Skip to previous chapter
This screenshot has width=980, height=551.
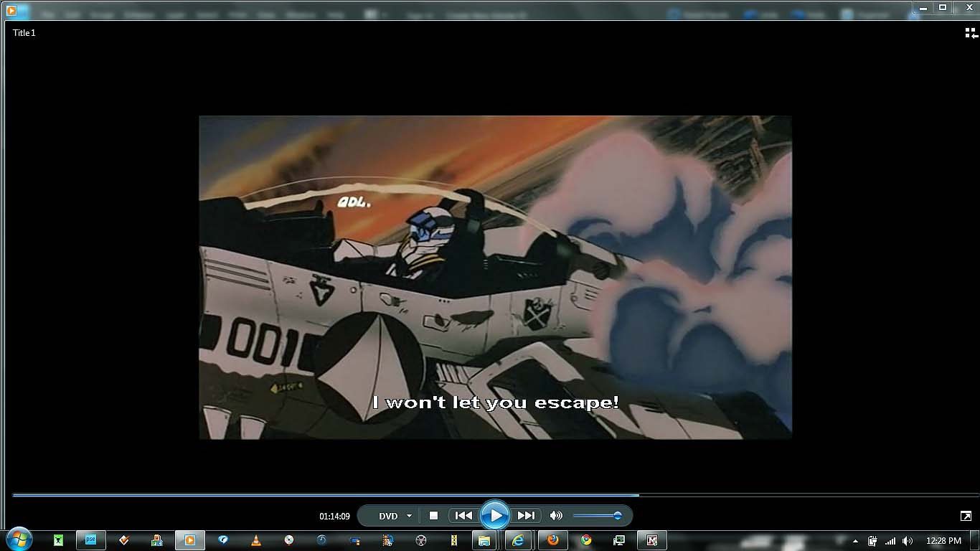(x=463, y=515)
